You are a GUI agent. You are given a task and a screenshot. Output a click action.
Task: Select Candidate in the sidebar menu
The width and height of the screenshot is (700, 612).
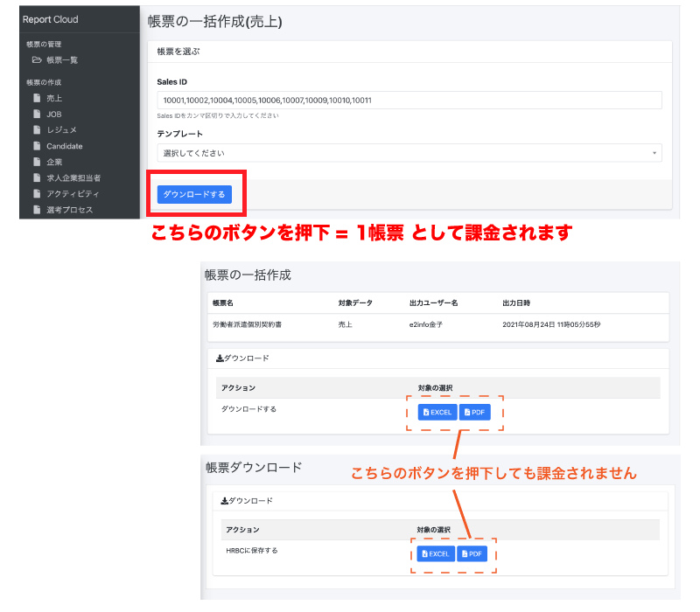[64, 146]
